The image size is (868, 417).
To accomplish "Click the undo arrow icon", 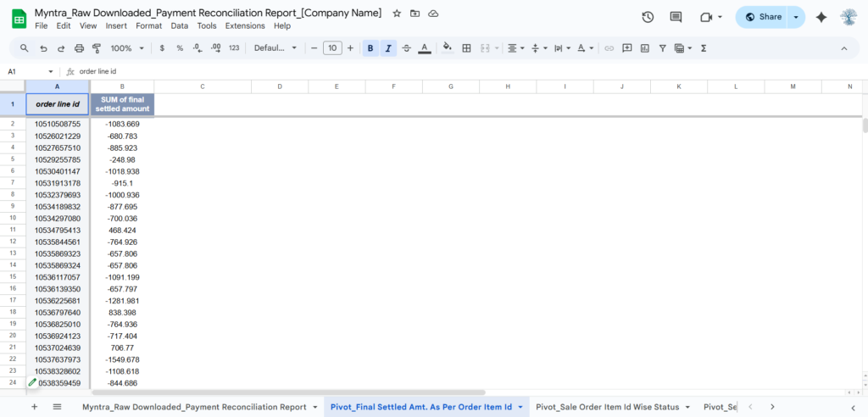I will 43,48.
